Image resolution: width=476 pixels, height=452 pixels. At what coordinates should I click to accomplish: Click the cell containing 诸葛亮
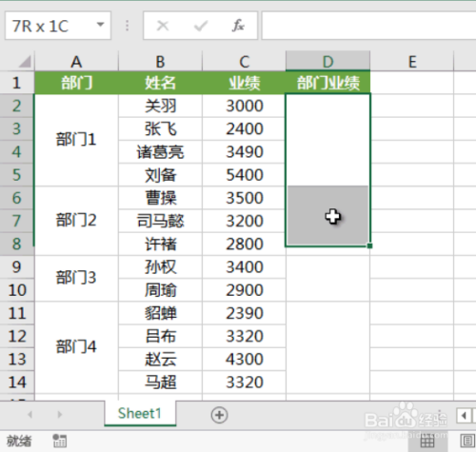160,152
